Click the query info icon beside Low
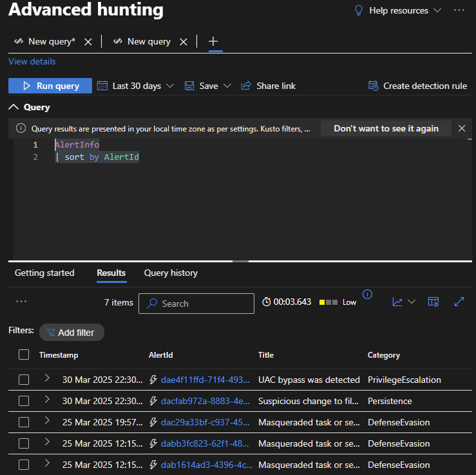Screen dimensions: 476x475 click(367, 295)
